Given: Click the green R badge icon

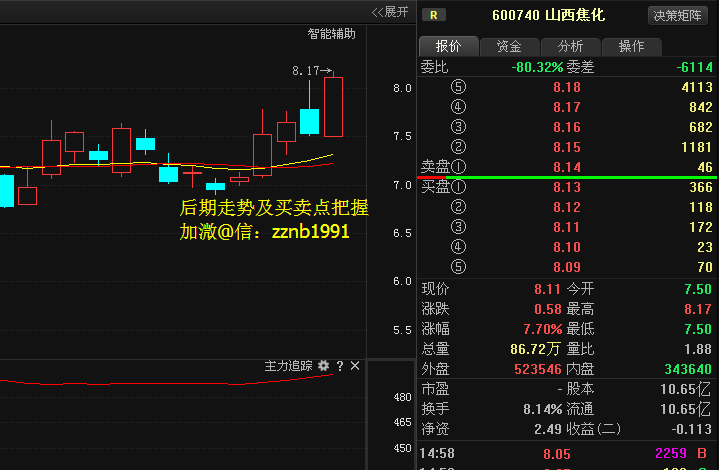Looking at the screenshot, I should click(434, 15).
